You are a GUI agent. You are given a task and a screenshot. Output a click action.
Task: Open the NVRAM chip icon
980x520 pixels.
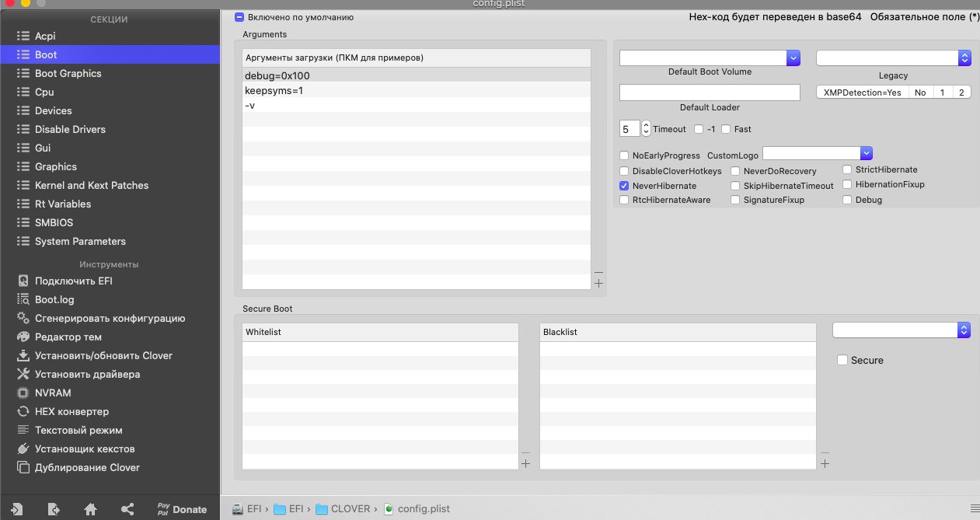coord(22,393)
